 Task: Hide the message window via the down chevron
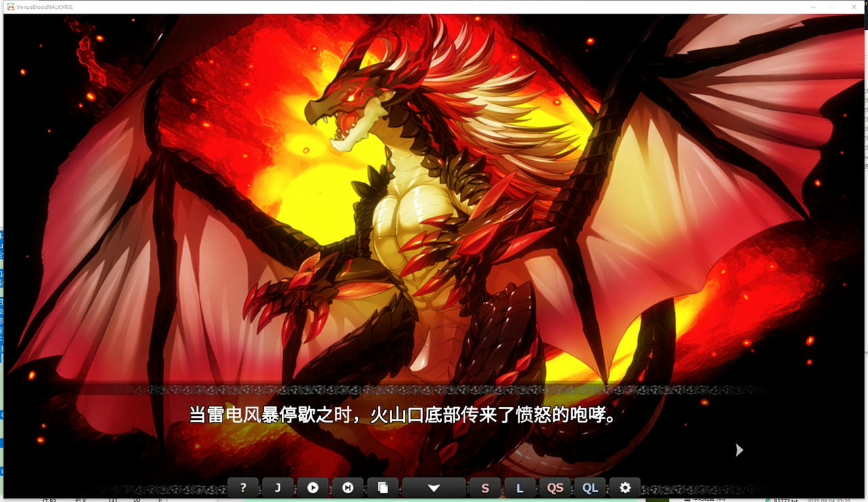[x=434, y=487]
